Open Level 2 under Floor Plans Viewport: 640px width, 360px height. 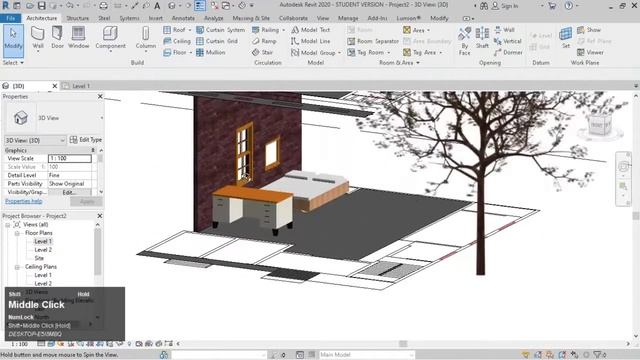click(43, 250)
